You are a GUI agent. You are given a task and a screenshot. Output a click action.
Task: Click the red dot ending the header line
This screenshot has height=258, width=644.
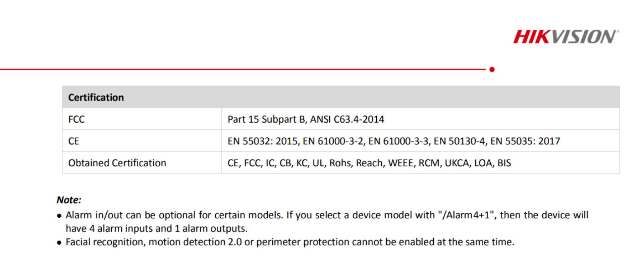492,70
